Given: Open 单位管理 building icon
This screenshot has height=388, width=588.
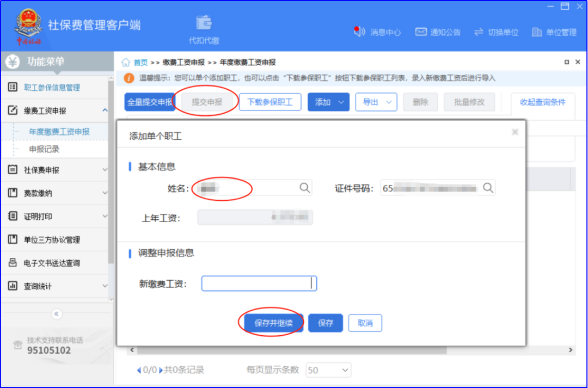Looking at the screenshot, I should pos(537,32).
